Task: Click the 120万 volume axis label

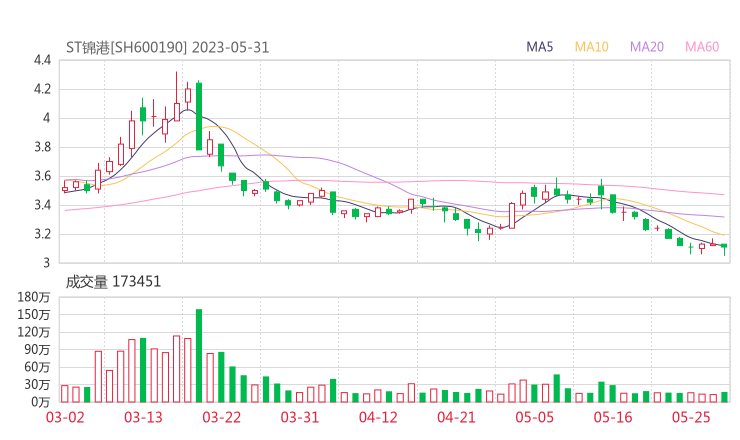Action: click(x=34, y=332)
